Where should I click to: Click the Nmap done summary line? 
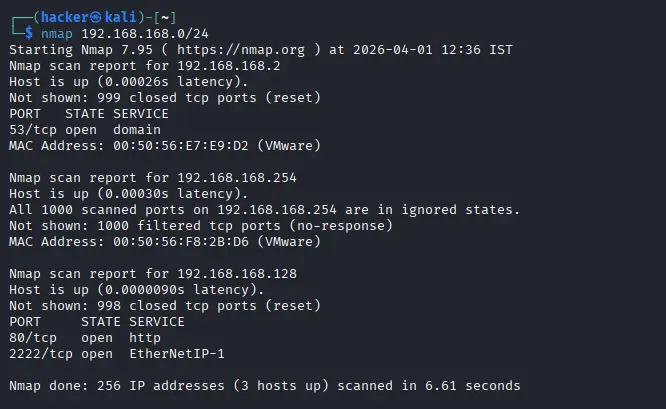click(265, 385)
